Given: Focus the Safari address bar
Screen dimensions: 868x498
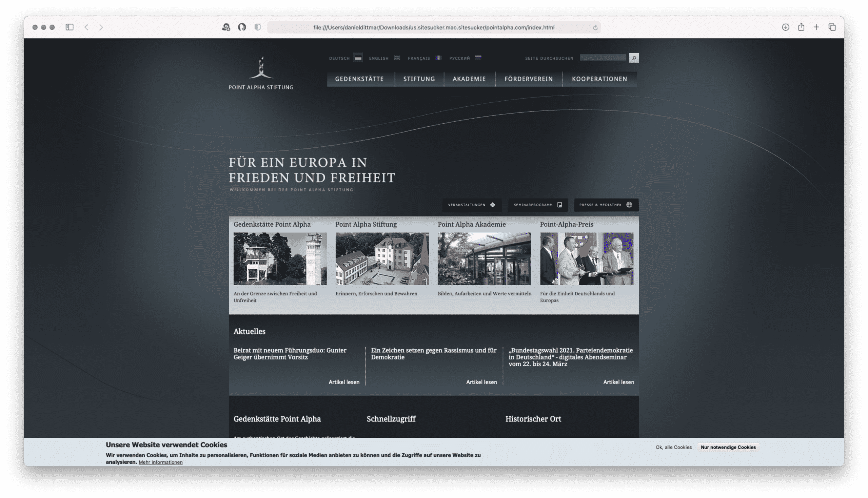Looking at the screenshot, I should [434, 27].
